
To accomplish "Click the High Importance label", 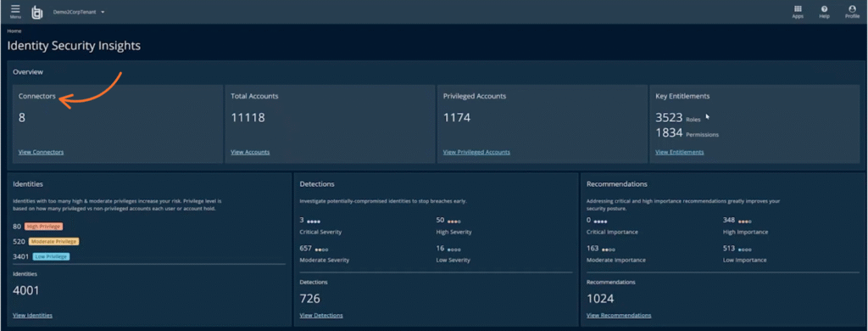I will point(745,232).
